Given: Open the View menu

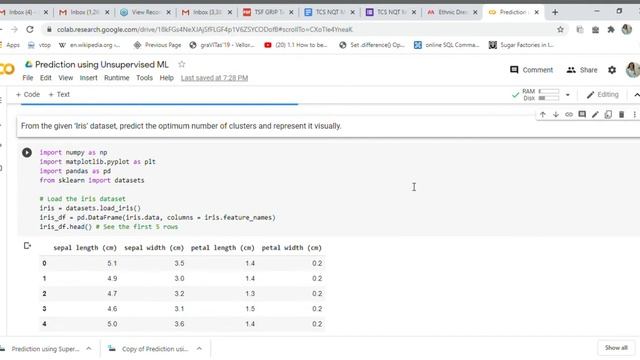Looking at the screenshot, I should (65, 78).
